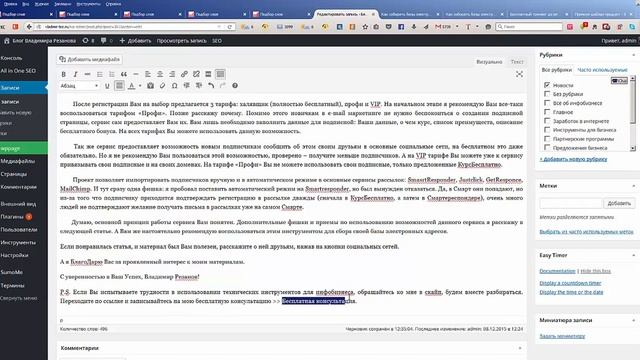This screenshot has width=640, height=360.
Task: Align the text right
Action: point(172,74)
